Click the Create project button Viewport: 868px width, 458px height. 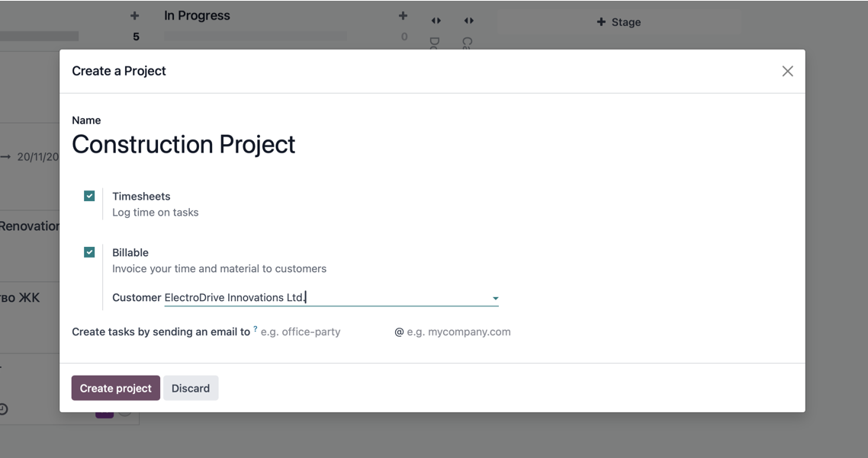coord(116,389)
